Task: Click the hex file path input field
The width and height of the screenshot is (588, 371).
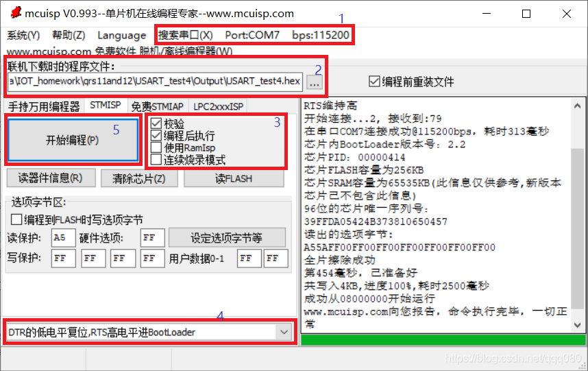Action: click(156, 82)
